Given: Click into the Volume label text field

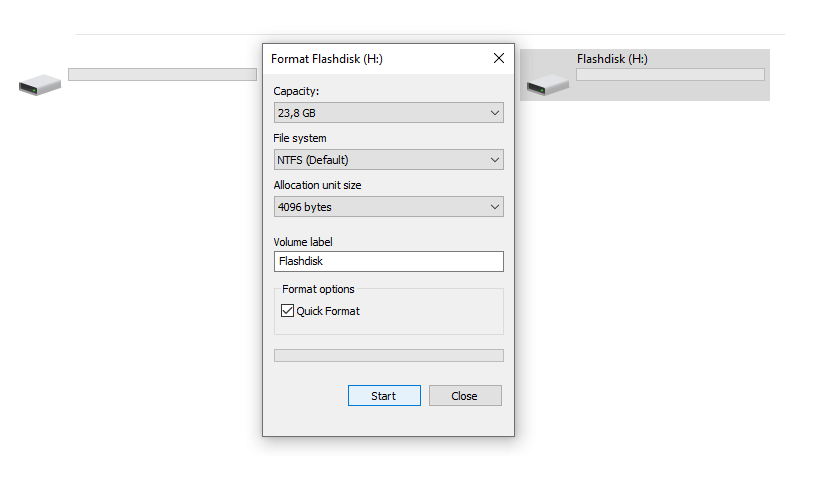Looking at the screenshot, I should [x=389, y=261].
